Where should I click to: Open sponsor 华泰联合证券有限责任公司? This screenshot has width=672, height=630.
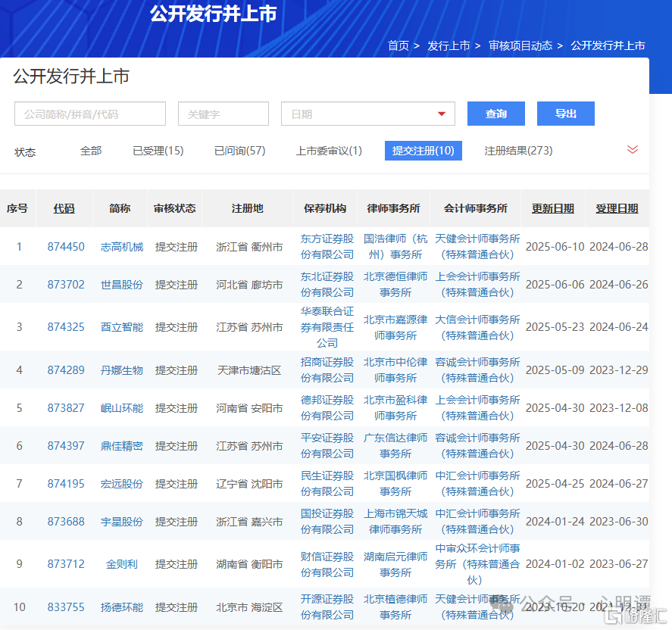click(327, 327)
